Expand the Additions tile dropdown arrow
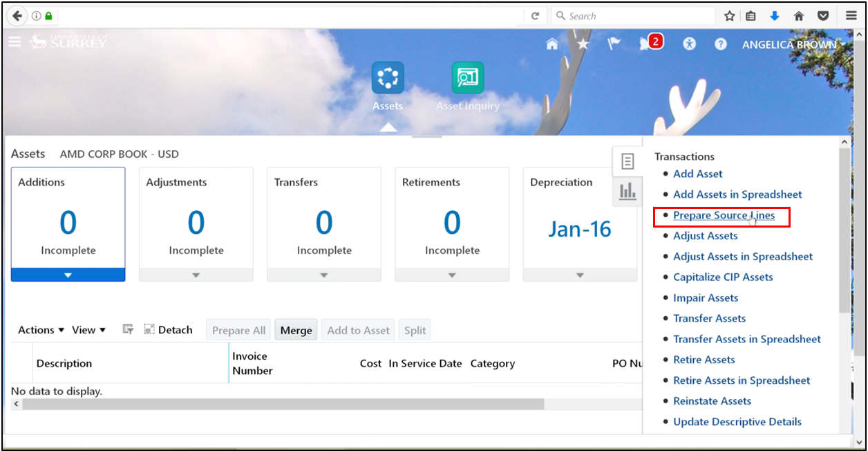868x451 pixels. point(68,275)
